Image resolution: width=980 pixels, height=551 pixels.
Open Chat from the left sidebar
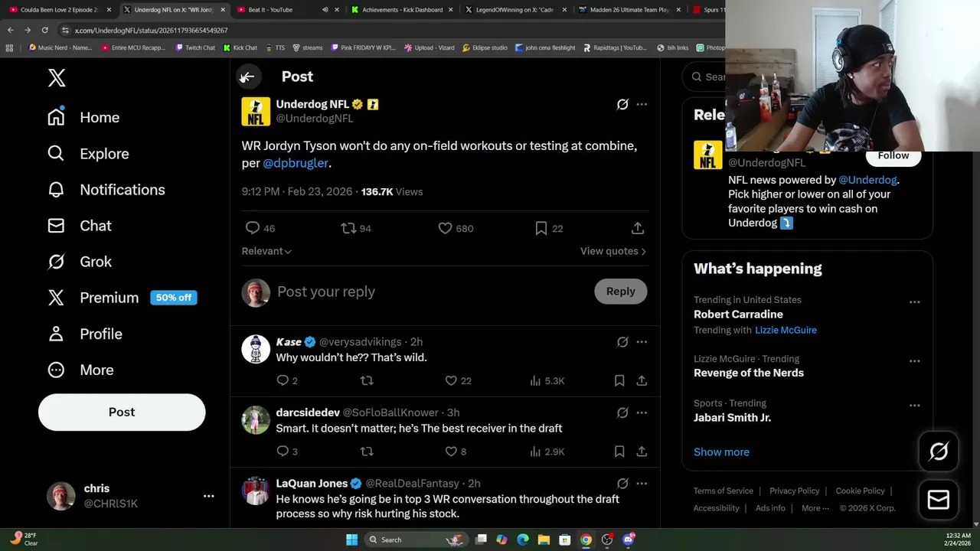80,226
